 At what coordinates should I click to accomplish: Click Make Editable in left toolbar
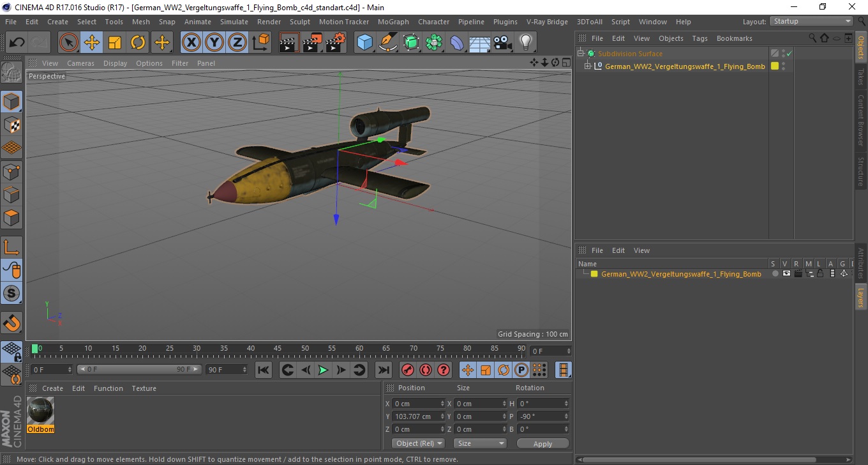click(11, 73)
